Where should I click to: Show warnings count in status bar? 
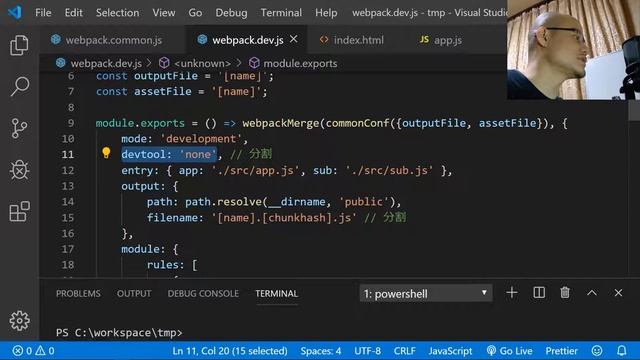pyautogui.click(x=45, y=351)
